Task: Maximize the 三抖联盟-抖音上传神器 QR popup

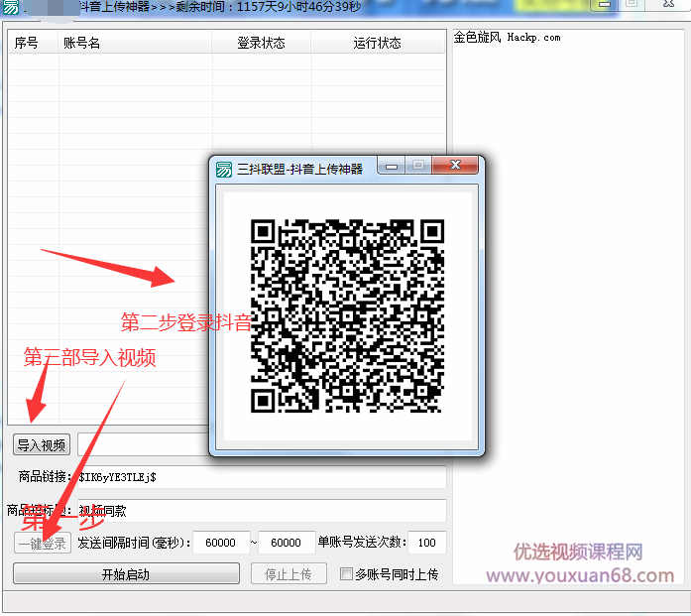Action: (418, 165)
